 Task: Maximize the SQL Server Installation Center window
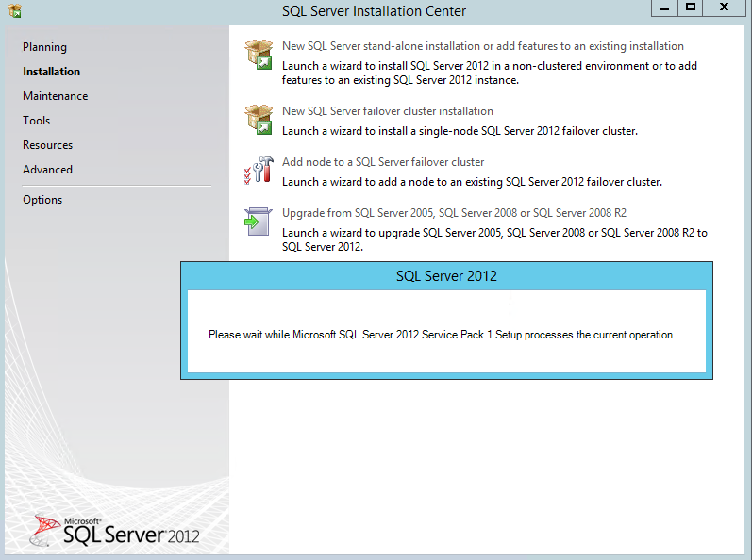(x=690, y=8)
